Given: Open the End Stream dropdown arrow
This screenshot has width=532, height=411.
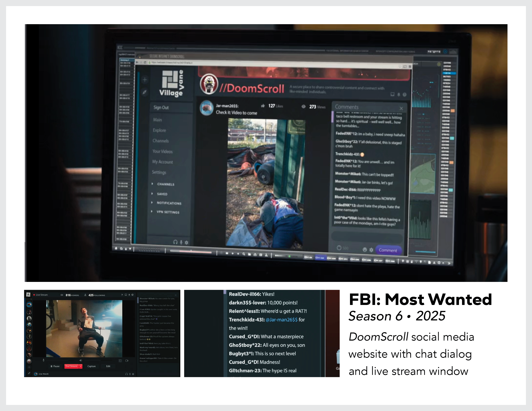Looking at the screenshot, I should [x=81, y=367].
